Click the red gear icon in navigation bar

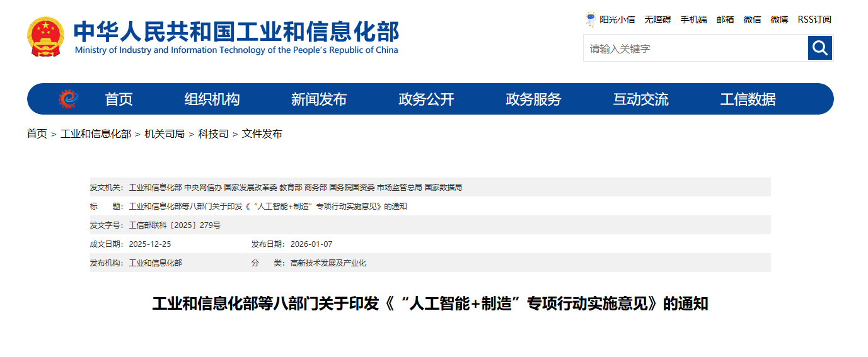click(68, 99)
